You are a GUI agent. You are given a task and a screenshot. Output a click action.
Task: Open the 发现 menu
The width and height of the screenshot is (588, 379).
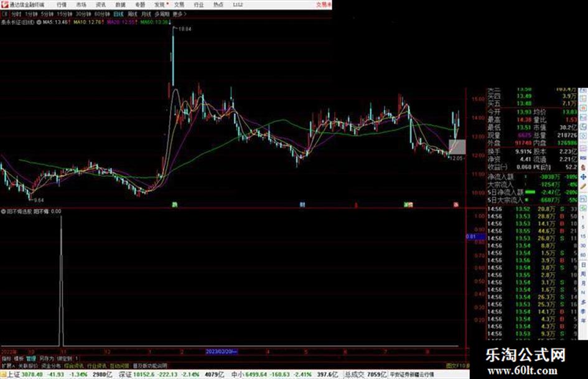click(160, 5)
